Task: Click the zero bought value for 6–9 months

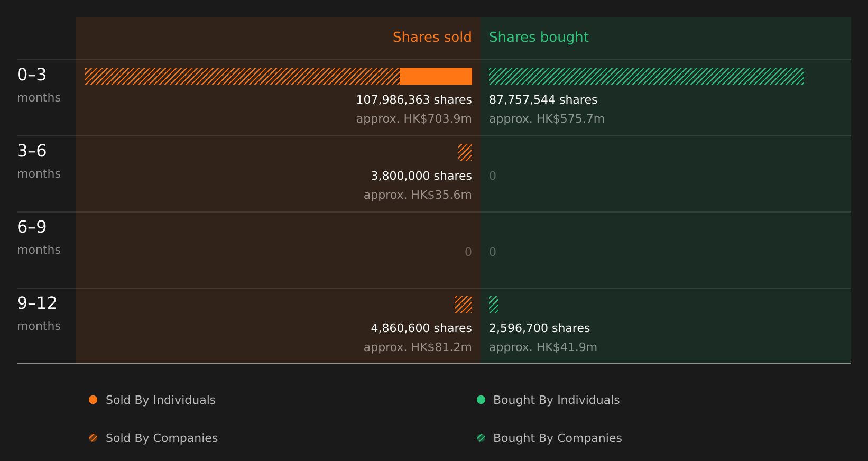Action: 493,252
